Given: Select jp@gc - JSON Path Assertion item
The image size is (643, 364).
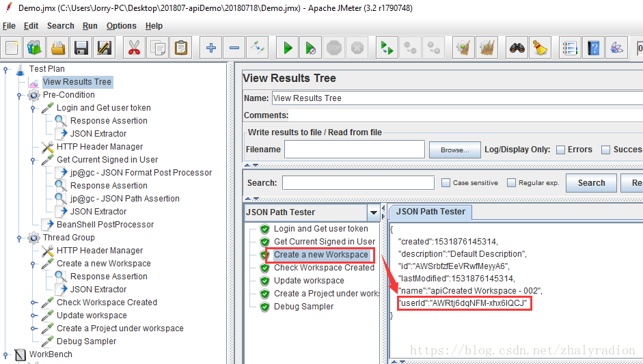Looking at the screenshot, I should coord(124,199).
